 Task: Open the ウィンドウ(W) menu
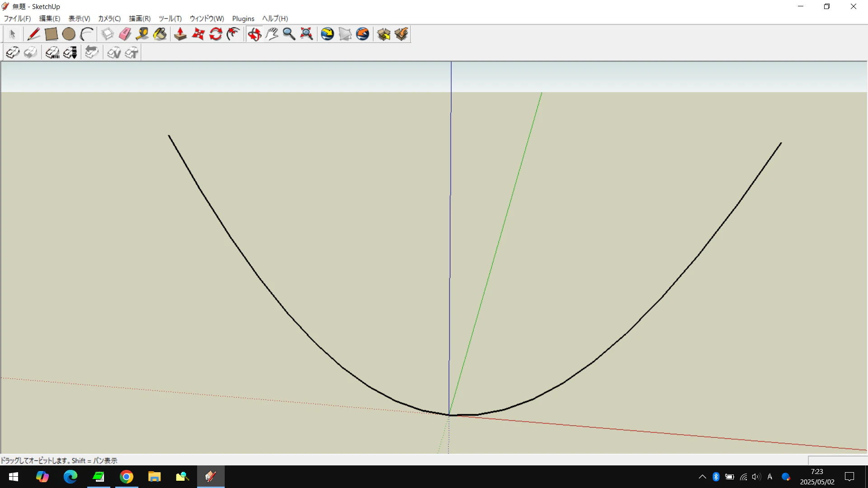pyautogui.click(x=207, y=19)
